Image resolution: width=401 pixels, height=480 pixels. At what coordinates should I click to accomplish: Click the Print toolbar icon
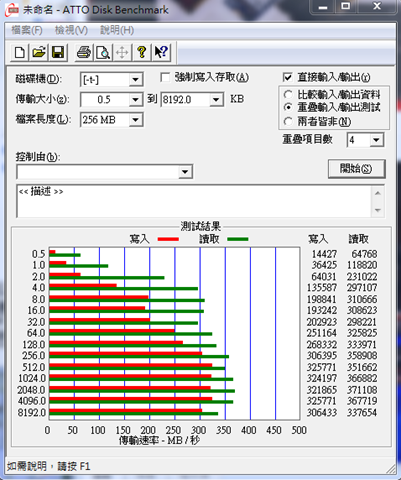point(84,52)
